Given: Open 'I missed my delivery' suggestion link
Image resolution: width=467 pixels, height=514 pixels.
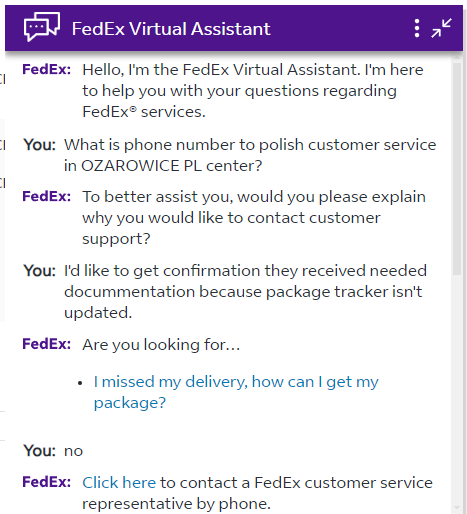Looking at the screenshot, I should click(236, 392).
